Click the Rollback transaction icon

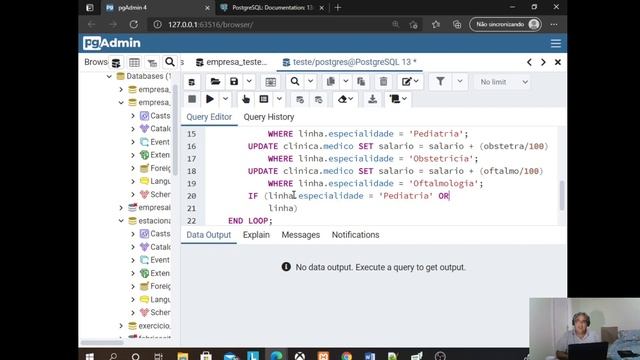(319, 100)
